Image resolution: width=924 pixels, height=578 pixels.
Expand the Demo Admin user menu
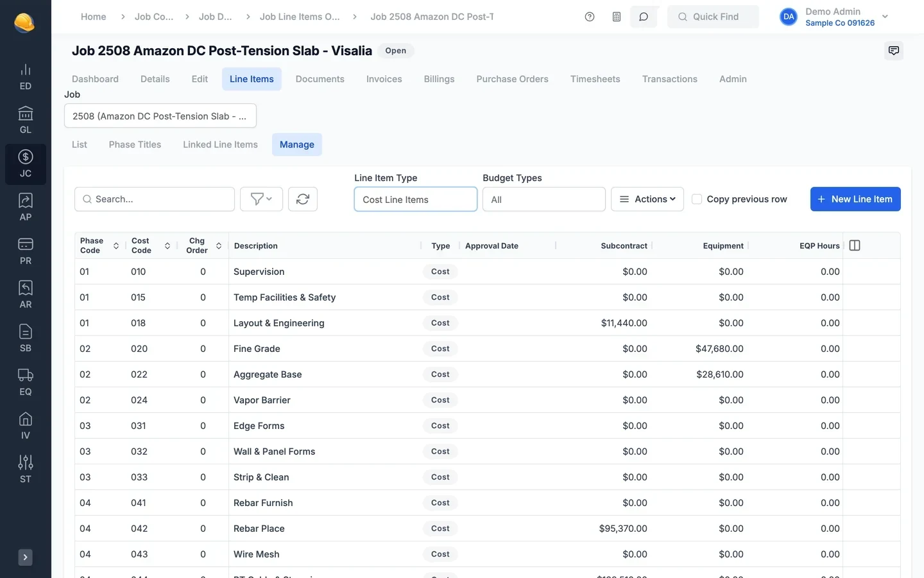(834, 17)
